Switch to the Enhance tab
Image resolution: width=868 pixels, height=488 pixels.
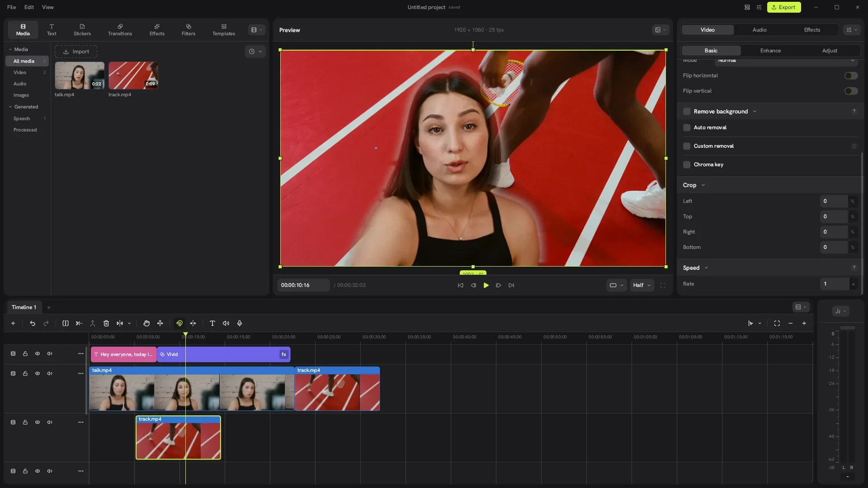[770, 51]
